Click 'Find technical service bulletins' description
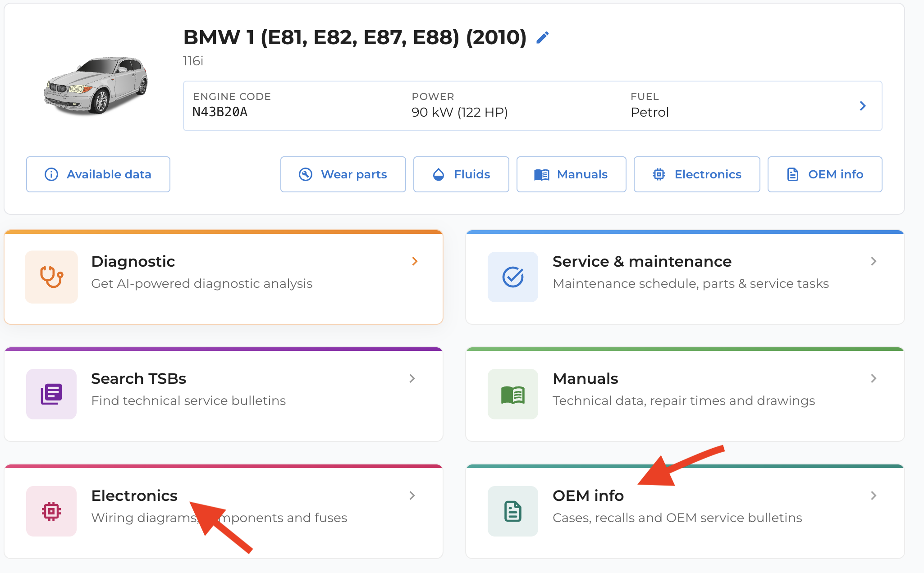This screenshot has height=573, width=924. pos(188,400)
